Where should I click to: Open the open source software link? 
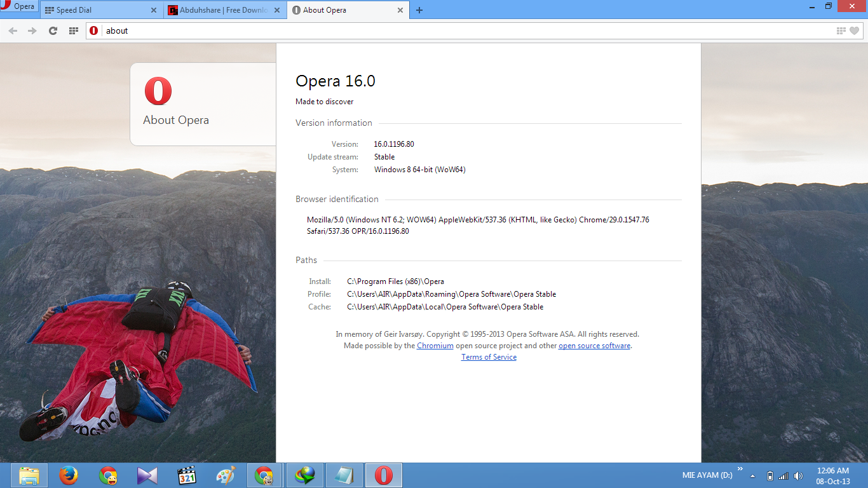pos(595,346)
